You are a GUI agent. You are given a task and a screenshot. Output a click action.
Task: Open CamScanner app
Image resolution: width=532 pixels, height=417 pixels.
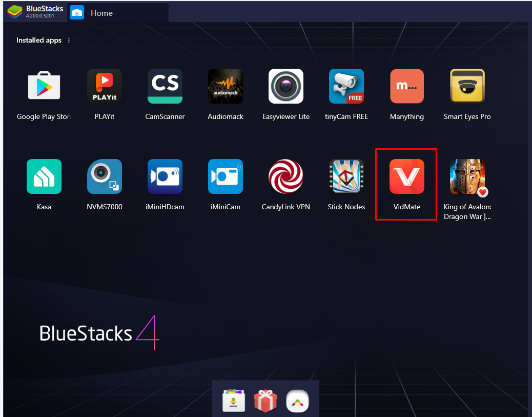pos(165,86)
